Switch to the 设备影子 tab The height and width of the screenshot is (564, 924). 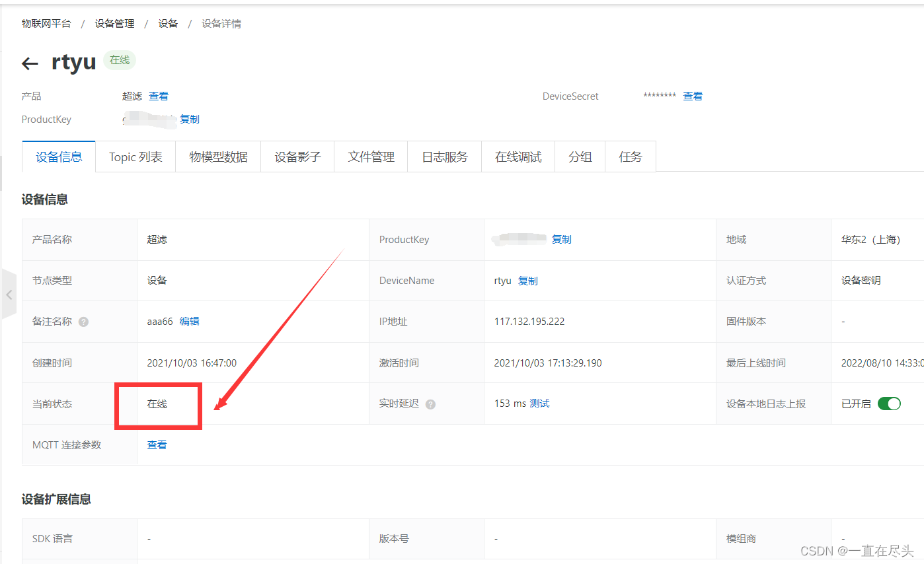tap(297, 157)
